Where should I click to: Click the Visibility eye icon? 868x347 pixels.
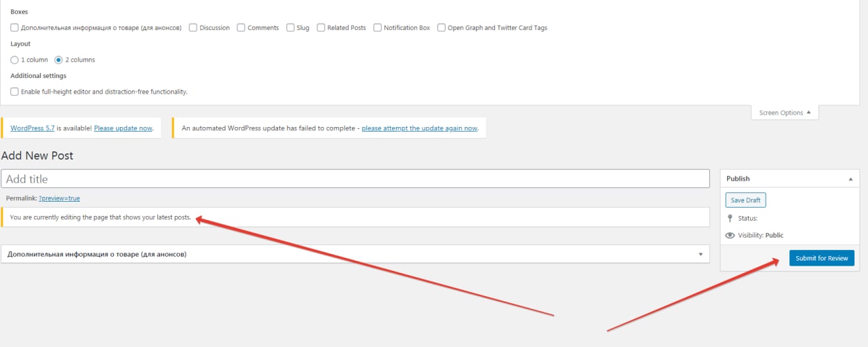[x=730, y=236]
